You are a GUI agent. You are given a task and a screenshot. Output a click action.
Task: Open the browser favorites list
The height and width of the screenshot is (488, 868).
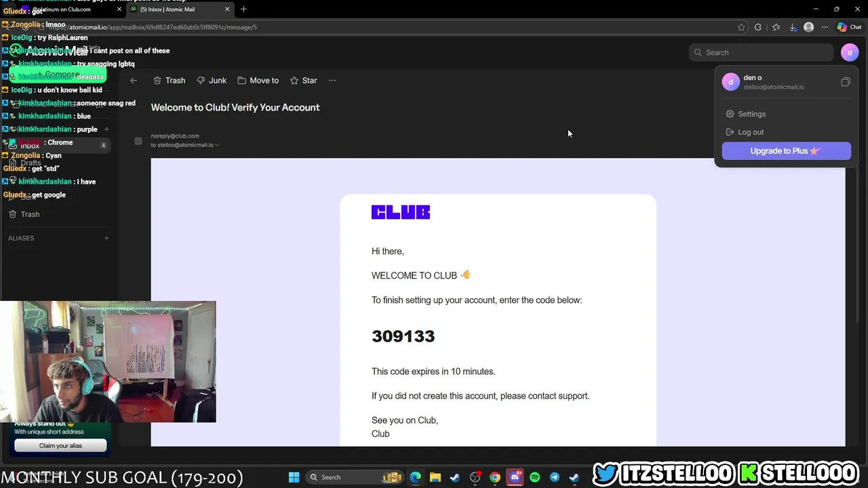pyautogui.click(x=776, y=27)
